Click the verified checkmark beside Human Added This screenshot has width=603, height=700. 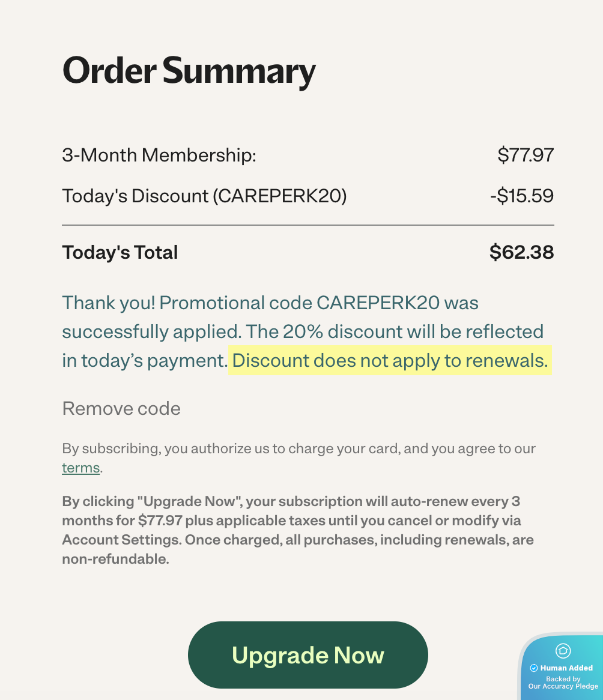point(533,668)
